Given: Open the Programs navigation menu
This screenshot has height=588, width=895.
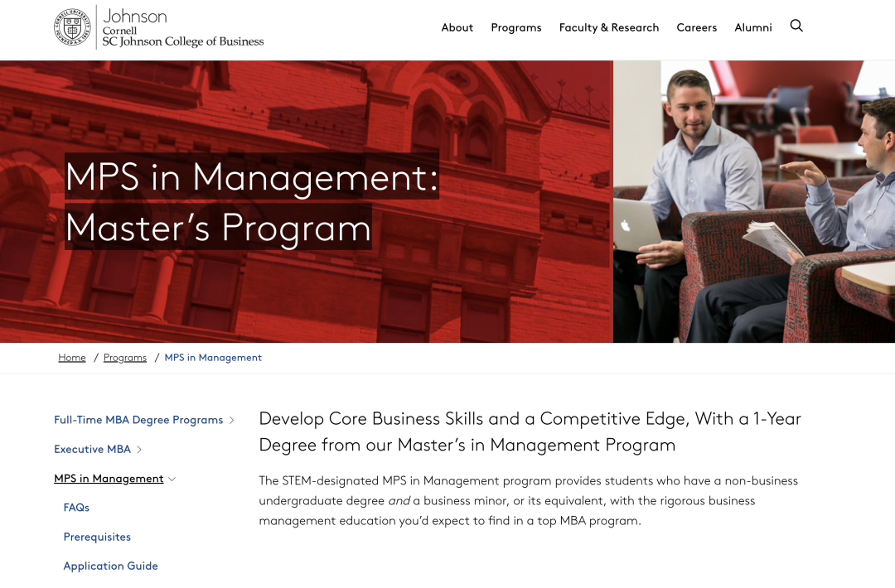Looking at the screenshot, I should tap(516, 27).
